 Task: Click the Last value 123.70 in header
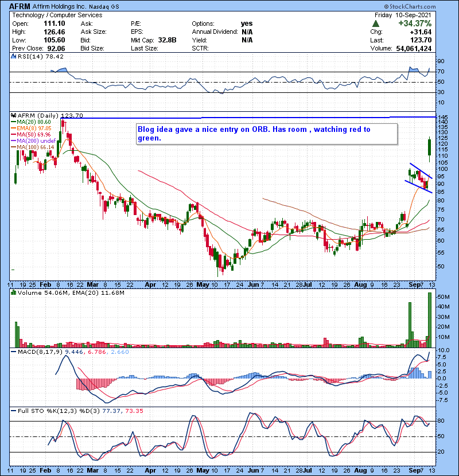coord(421,40)
